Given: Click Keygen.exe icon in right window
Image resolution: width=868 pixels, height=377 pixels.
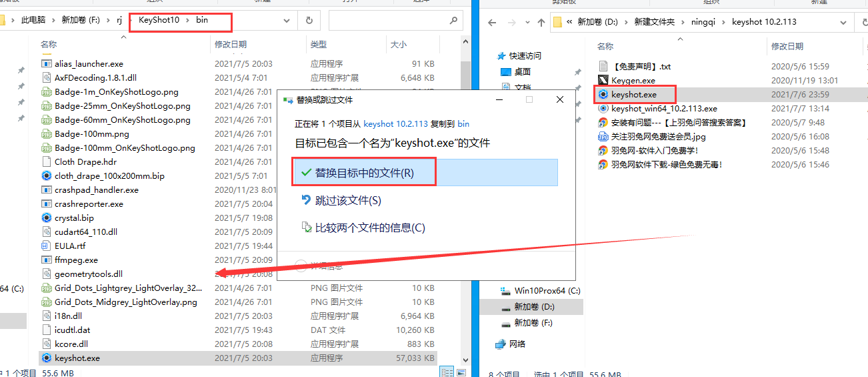Looking at the screenshot, I should 603,81.
